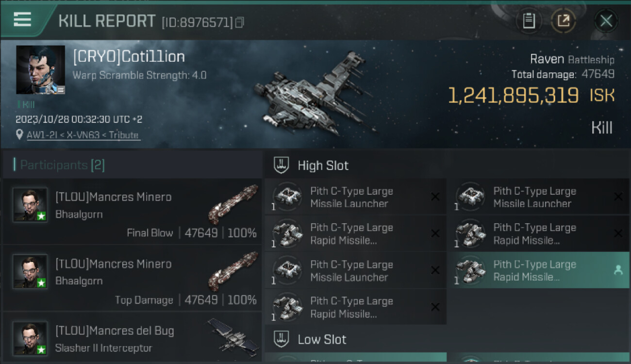Click the share kill report icon

point(564,20)
